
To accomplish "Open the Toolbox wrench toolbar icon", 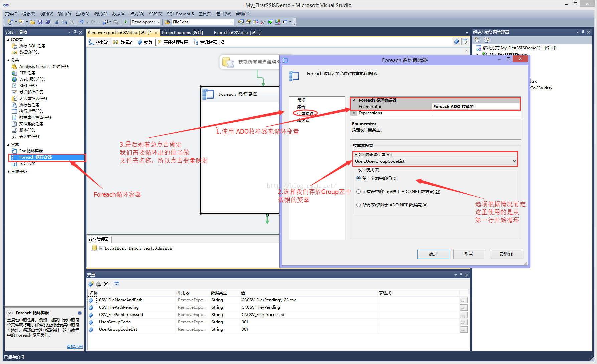I will (263, 22).
